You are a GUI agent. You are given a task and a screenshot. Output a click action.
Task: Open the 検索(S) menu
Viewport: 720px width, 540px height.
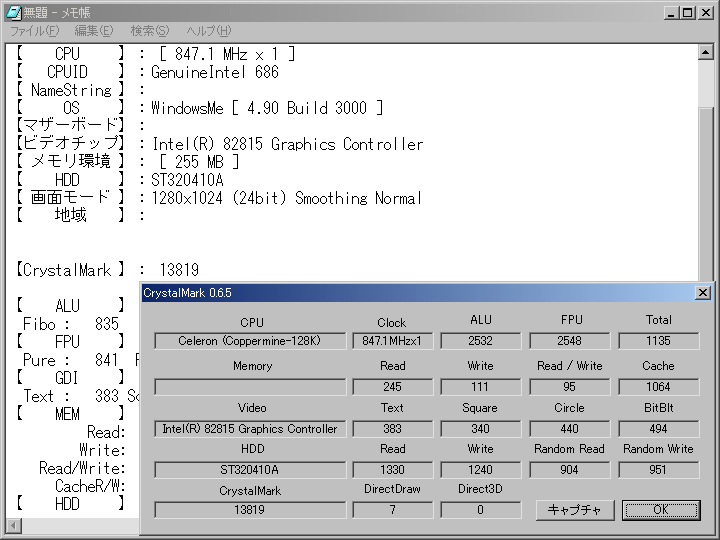coord(150,31)
